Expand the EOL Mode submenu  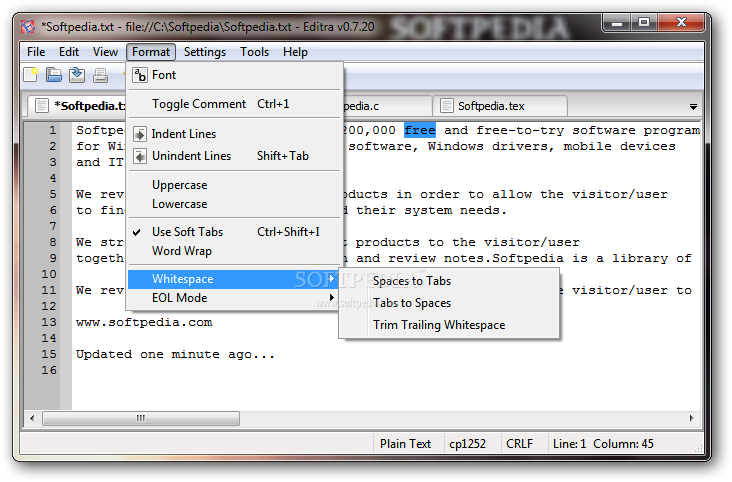[x=235, y=298]
